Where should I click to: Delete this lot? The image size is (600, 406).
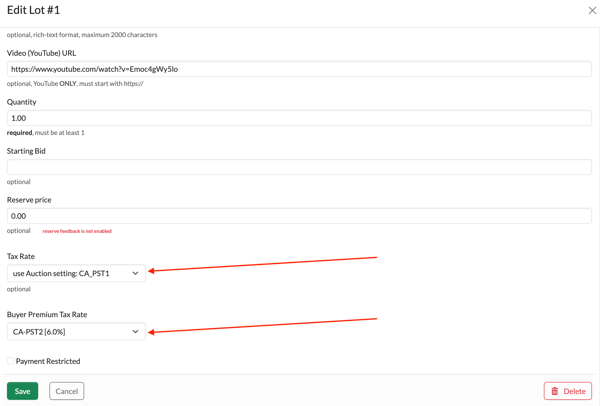click(x=568, y=391)
